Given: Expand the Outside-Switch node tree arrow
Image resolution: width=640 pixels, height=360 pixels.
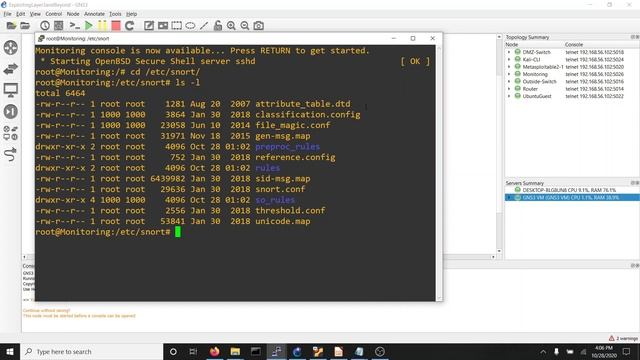Looking at the screenshot, I should click(x=509, y=82).
